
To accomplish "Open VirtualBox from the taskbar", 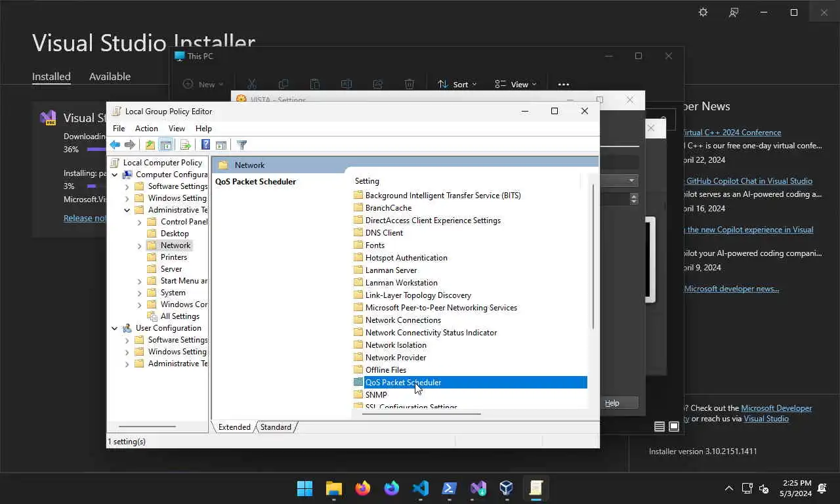I will tap(506, 488).
